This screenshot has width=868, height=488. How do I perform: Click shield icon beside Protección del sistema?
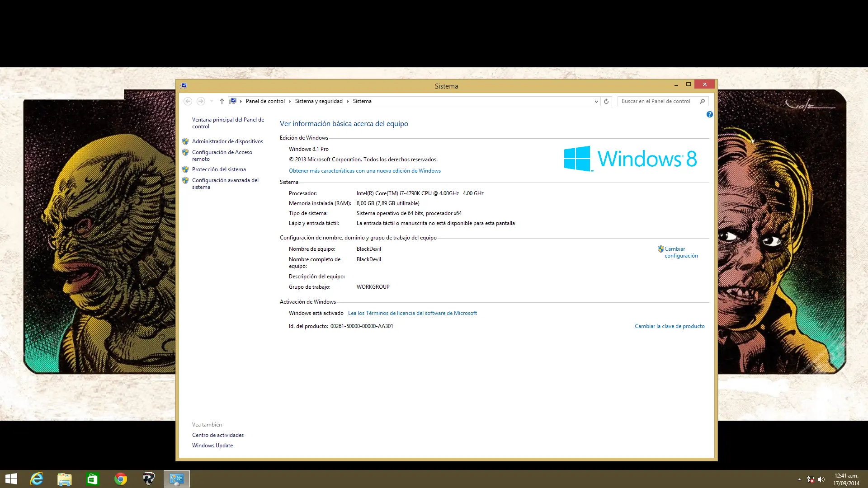pos(185,169)
